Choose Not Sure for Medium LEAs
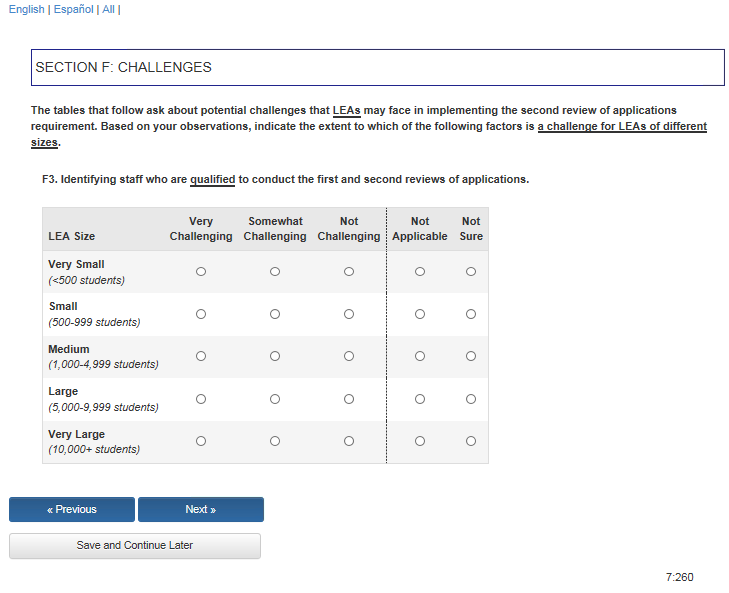 pos(471,356)
